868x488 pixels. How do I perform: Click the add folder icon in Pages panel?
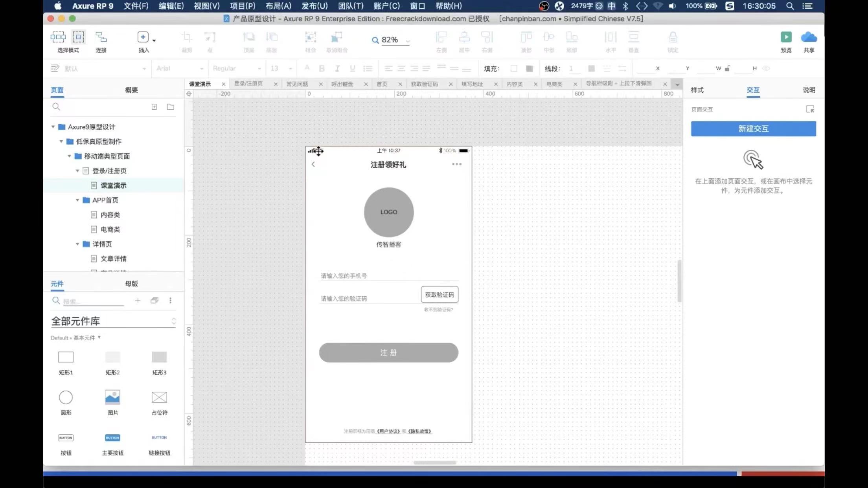click(x=170, y=107)
